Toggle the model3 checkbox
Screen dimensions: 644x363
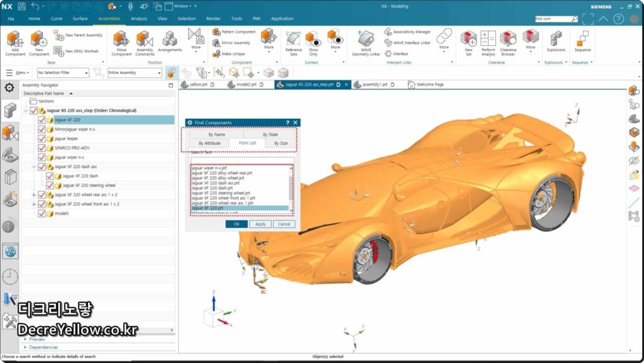tap(42, 213)
